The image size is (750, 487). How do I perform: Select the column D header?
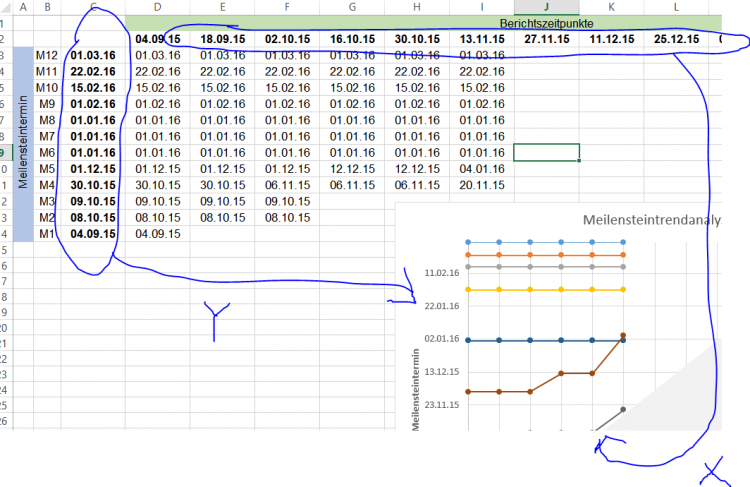[157, 7]
